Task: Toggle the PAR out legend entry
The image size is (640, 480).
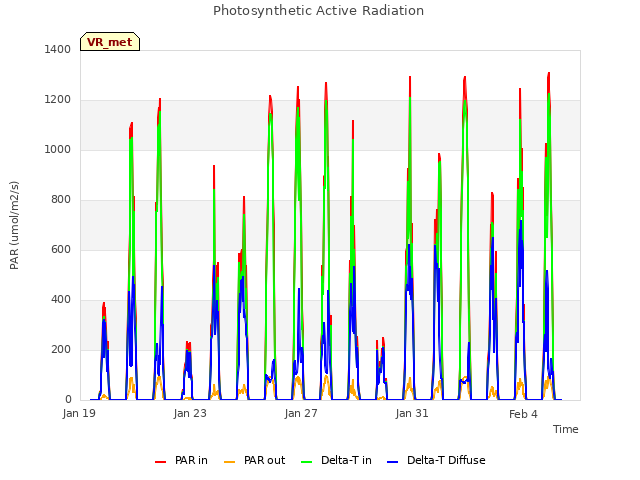Action: coord(255,460)
